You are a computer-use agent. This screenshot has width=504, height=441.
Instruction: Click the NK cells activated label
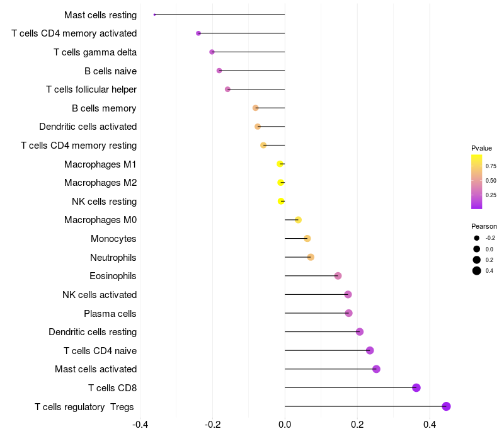(x=100, y=295)
